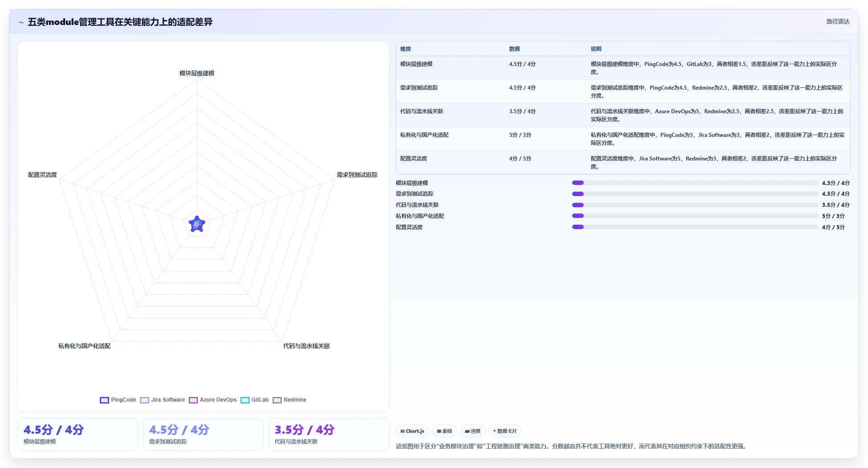Click the 表格 tag chip
Image resolution: width=868 pixels, height=468 pixels.
[x=444, y=431]
